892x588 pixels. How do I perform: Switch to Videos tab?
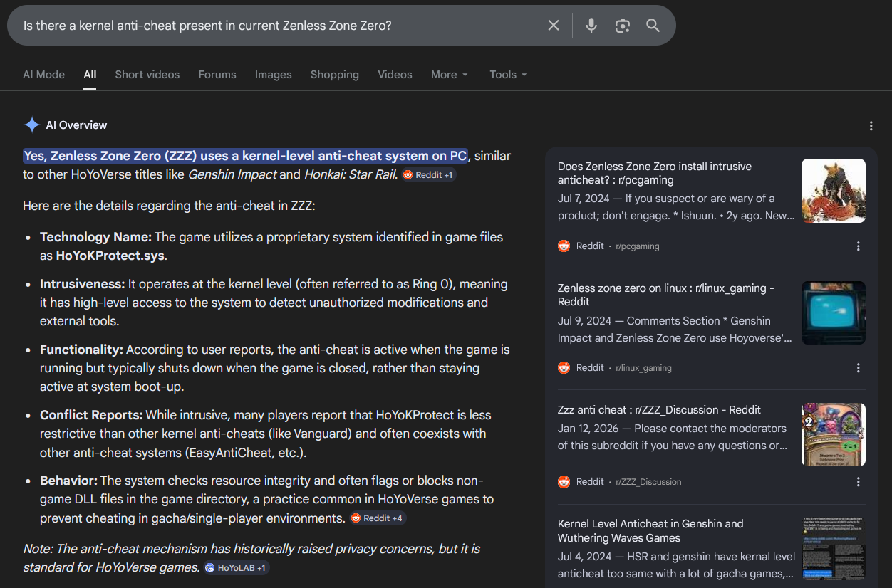(395, 74)
